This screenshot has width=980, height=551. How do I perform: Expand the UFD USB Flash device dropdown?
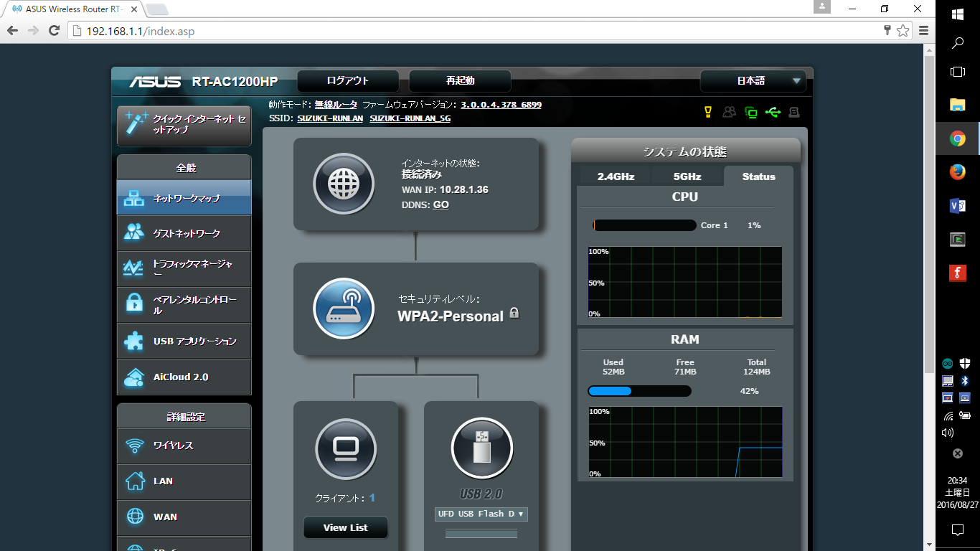[x=481, y=514]
